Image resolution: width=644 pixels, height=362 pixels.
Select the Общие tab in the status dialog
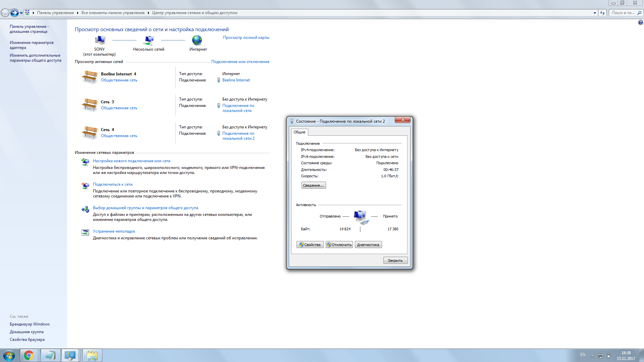(300, 132)
